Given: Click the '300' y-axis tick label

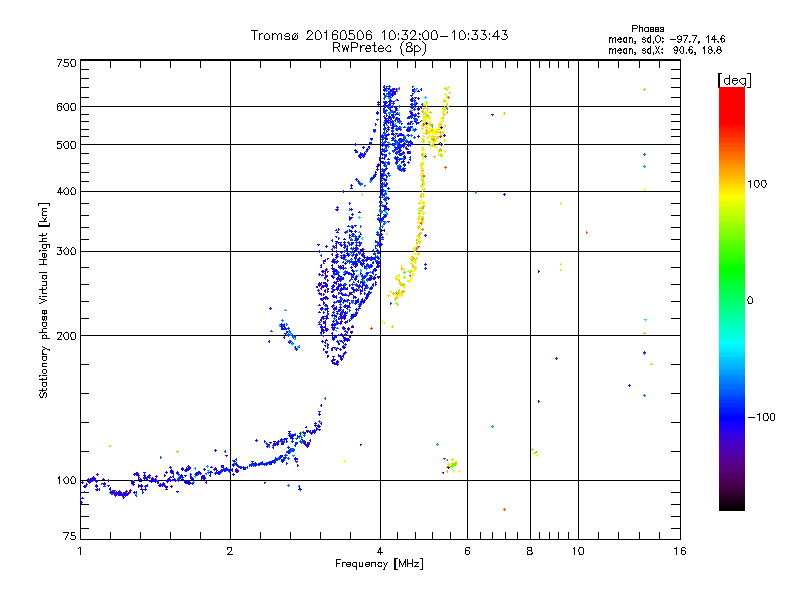Looking at the screenshot, I should (x=66, y=252).
